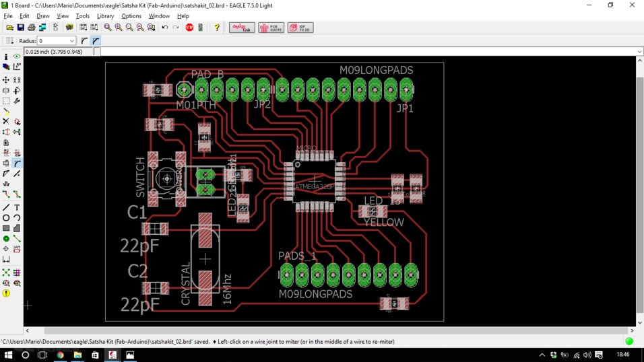Select the Route airwire tool
Screen dimensions: 644x362
(6, 194)
